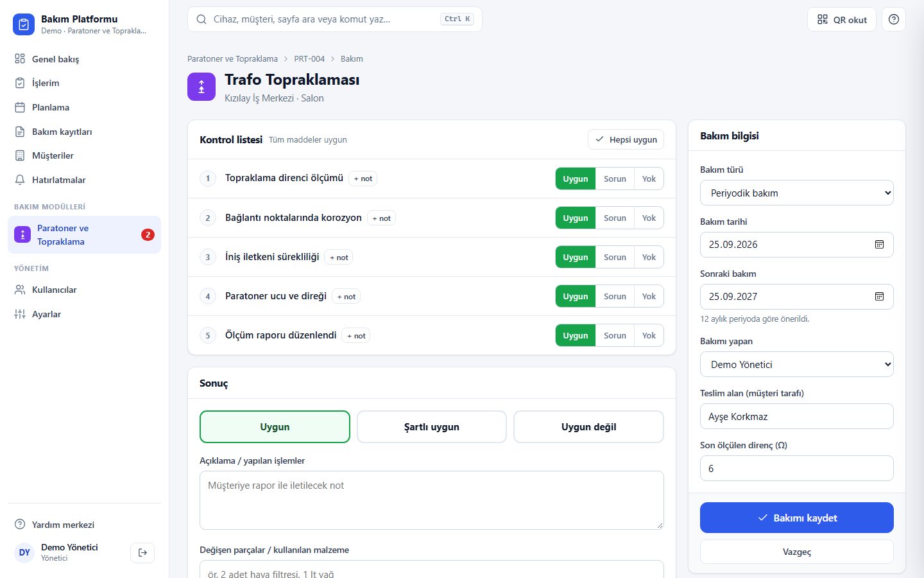Image resolution: width=924 pixels, height=578 pixels.
Task: Open the Bakım türü dropdown
Action: tap(797, 193)
